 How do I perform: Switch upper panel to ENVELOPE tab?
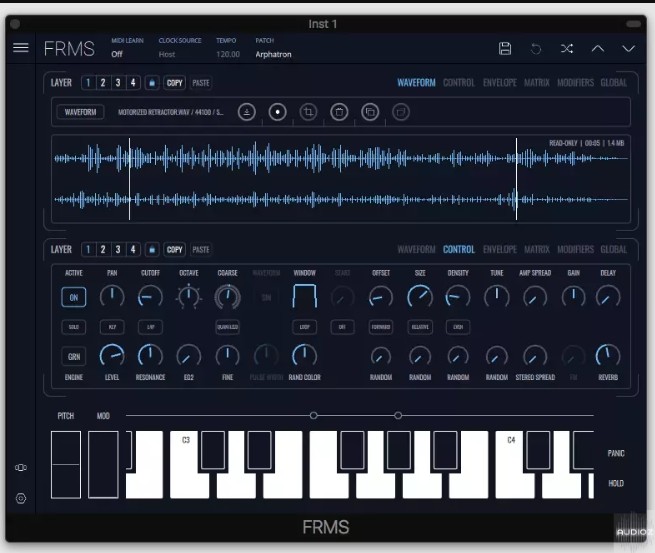point(500,83)
